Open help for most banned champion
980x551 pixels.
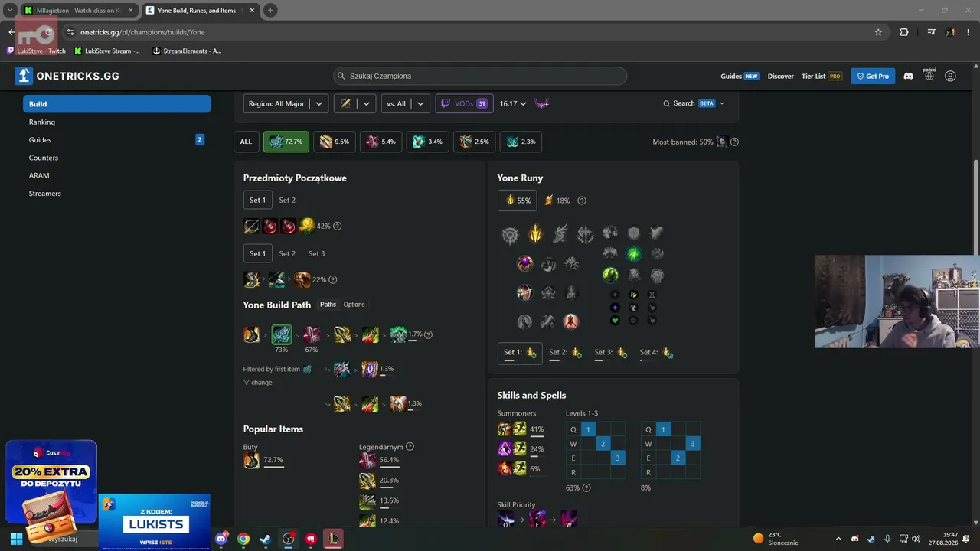tap(734, 142)
